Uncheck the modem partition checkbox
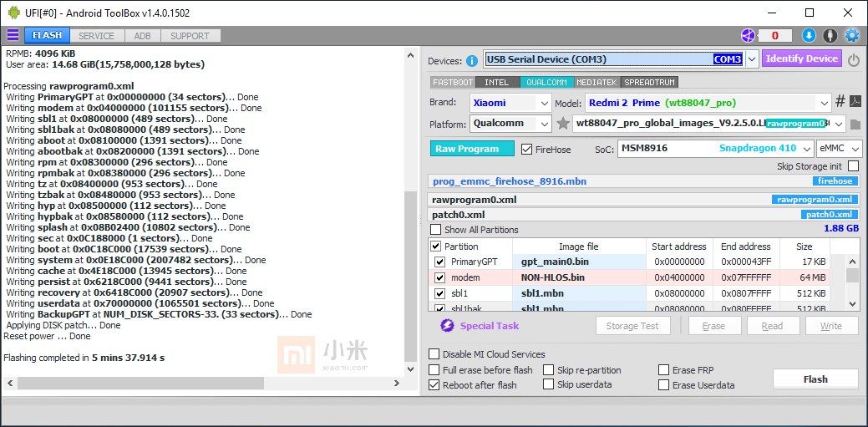The height and width of the screenshot is (427, 868). point(439,277)
